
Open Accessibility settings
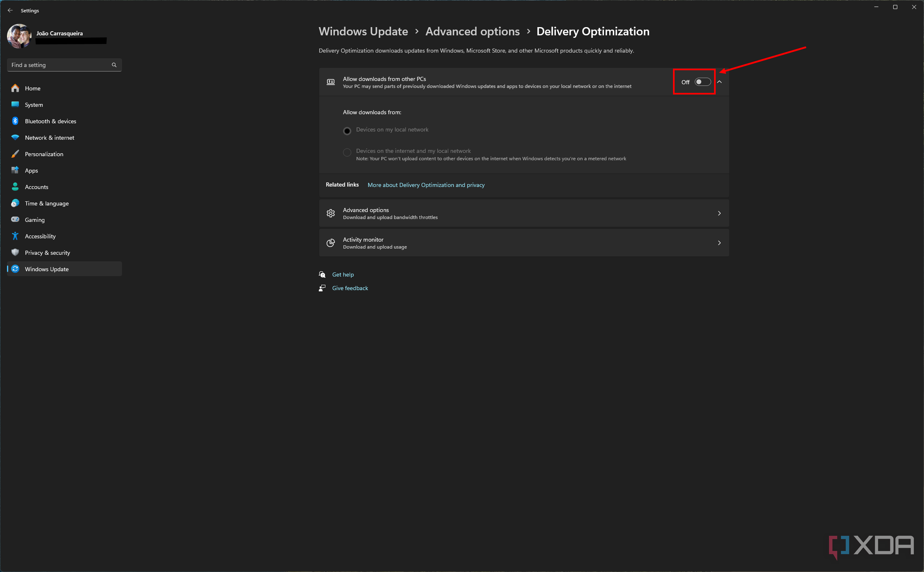coord(65,236)
